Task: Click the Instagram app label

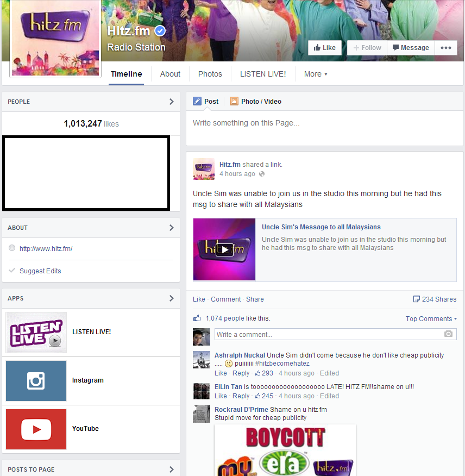Action: pyautogui.click(x=87, y=380)
